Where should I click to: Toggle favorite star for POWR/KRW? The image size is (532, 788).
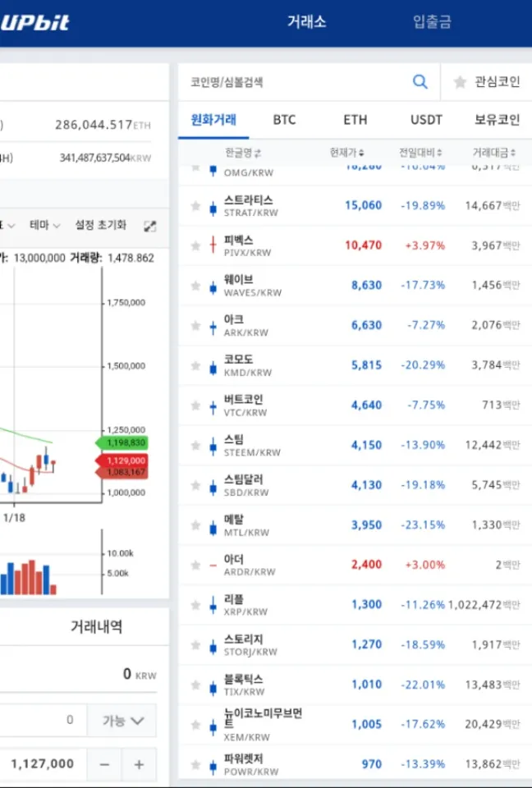click(x=195, y=765)
